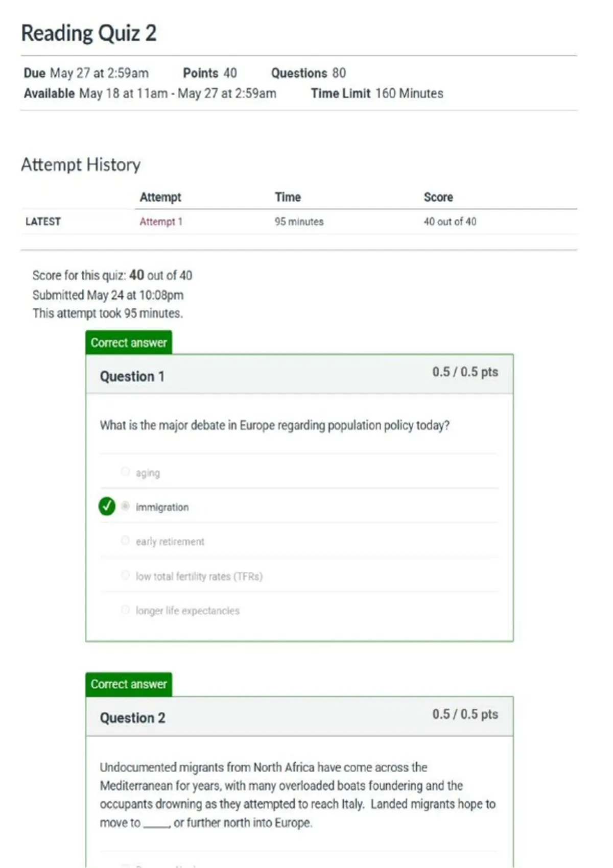This screenshot has height=868, width=613.
Task: Choose the early retirement radio button
Action: click(x=125, y=540)
